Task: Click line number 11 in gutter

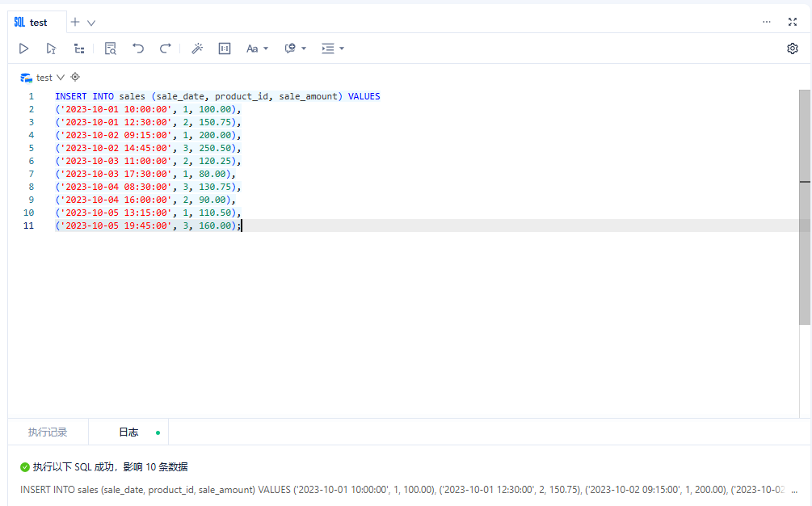Action: 28,226
